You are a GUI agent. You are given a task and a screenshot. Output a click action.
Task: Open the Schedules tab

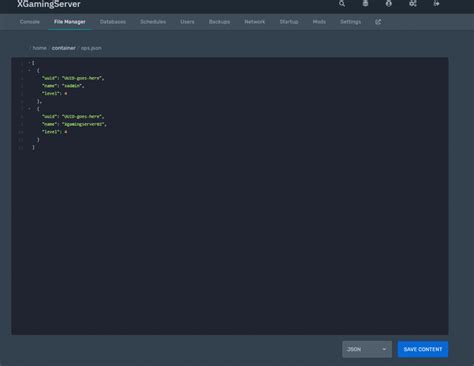pos(153,22)
